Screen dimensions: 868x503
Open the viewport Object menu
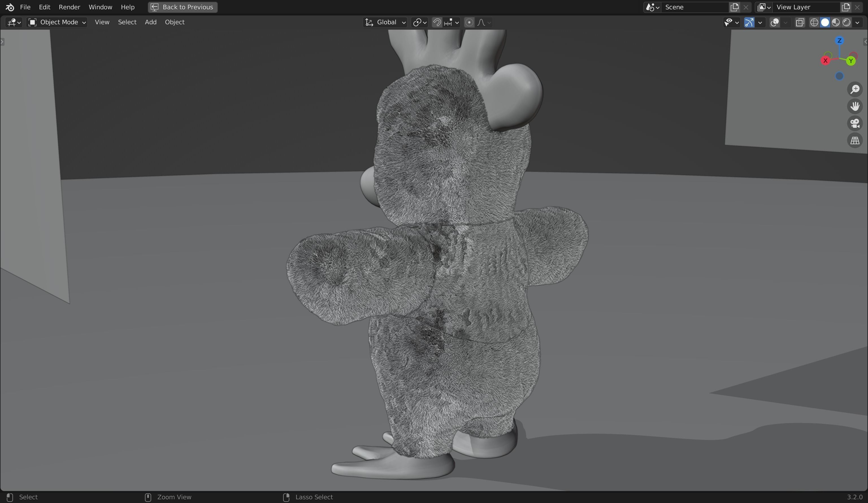tap(175, 22)
